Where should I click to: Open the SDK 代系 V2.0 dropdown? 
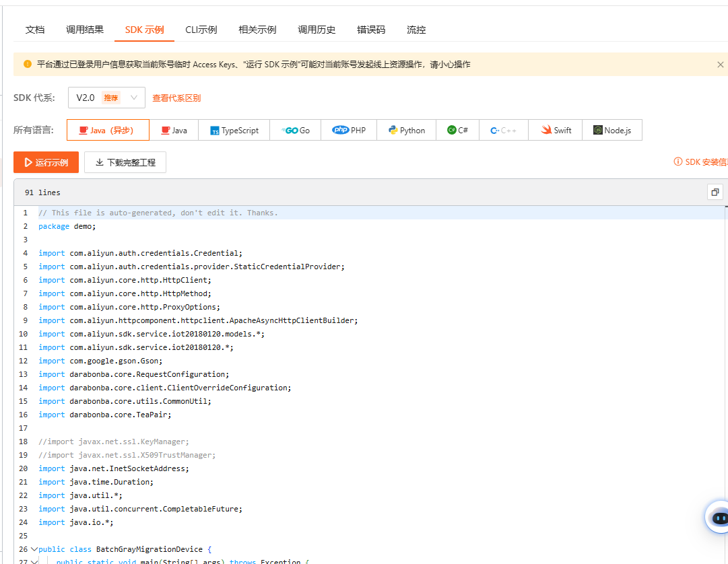tap(106, 98)
